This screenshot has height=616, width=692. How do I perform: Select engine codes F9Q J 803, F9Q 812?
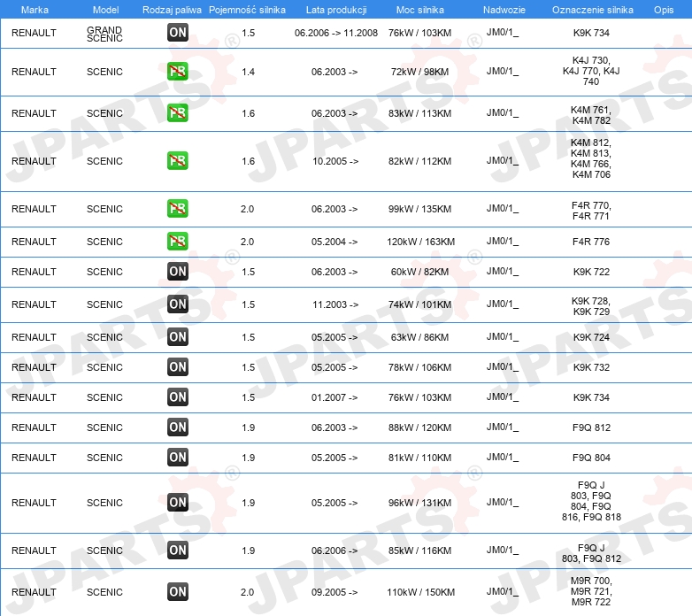coord(591,553)
